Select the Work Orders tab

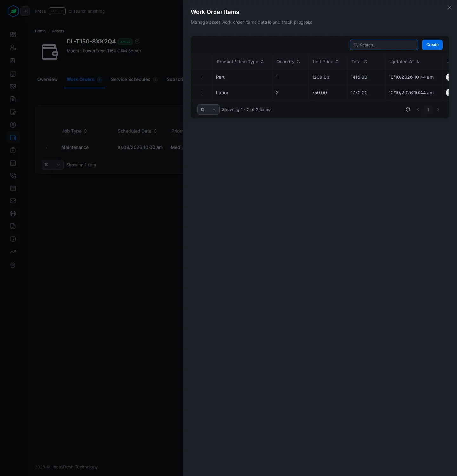(x=84, y=79)
